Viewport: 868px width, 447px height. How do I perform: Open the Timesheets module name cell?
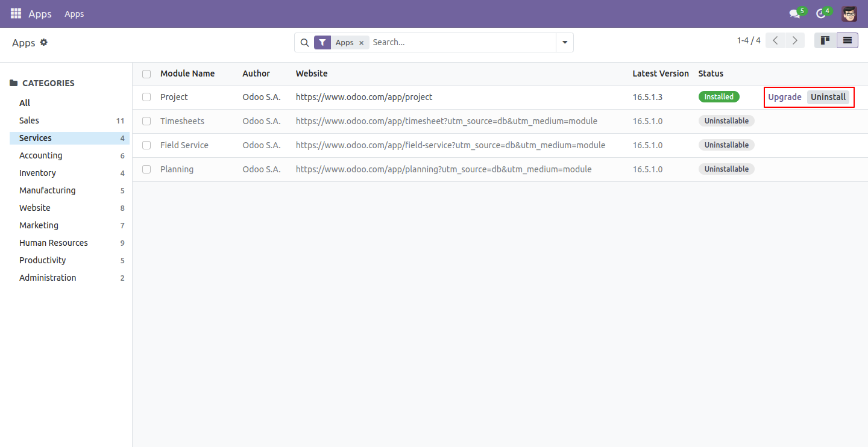(x=182, y=121)
